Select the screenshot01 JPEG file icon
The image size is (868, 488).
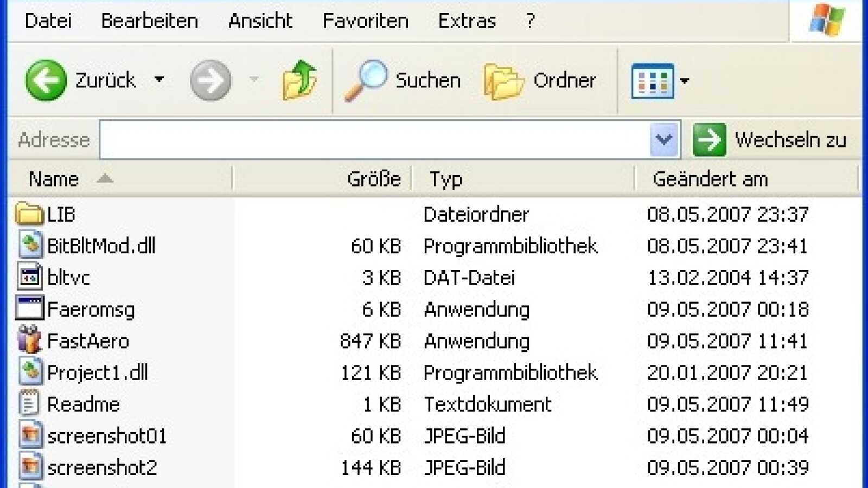(30, 435)
